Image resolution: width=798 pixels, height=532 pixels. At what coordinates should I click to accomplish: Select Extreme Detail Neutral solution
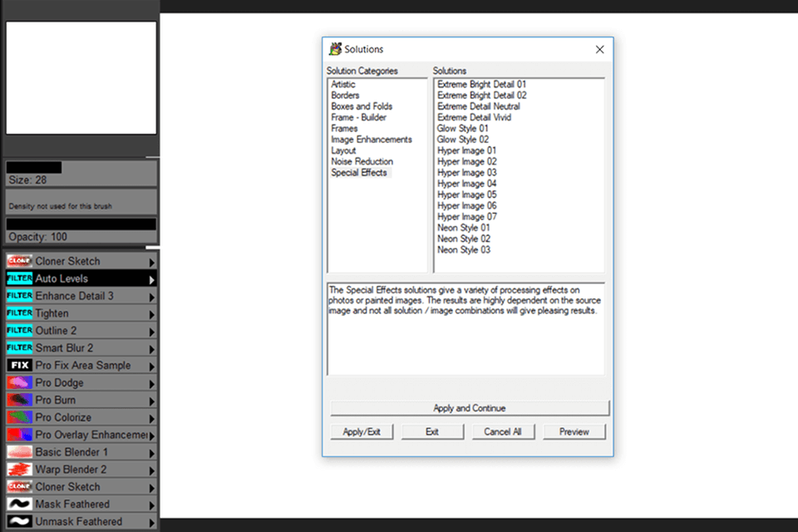point(479,106)
